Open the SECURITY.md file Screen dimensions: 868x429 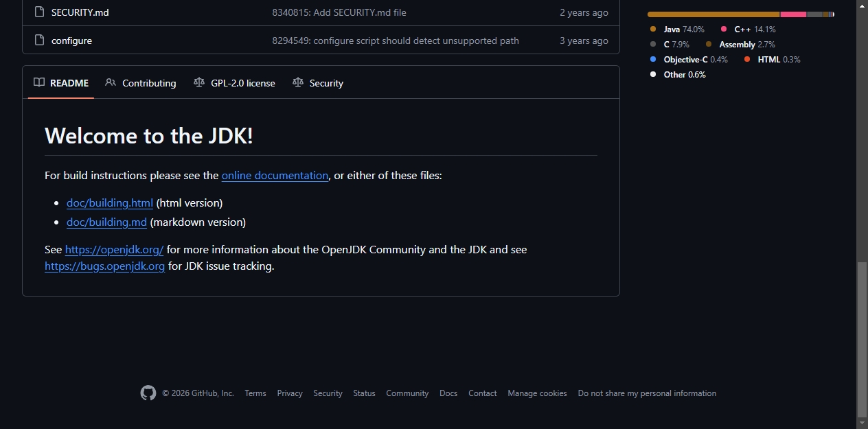(80, 12)
